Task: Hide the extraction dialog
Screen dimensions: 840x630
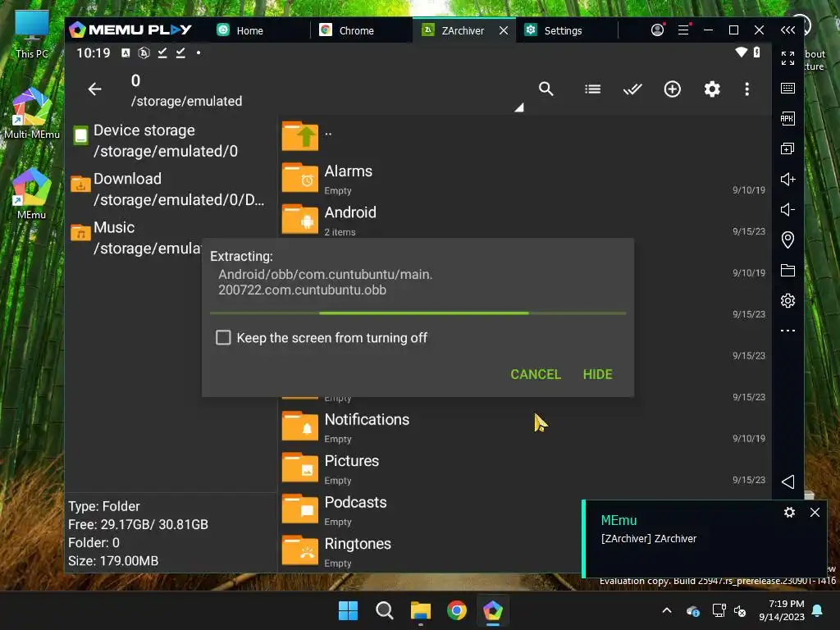Action: point(597,374)
